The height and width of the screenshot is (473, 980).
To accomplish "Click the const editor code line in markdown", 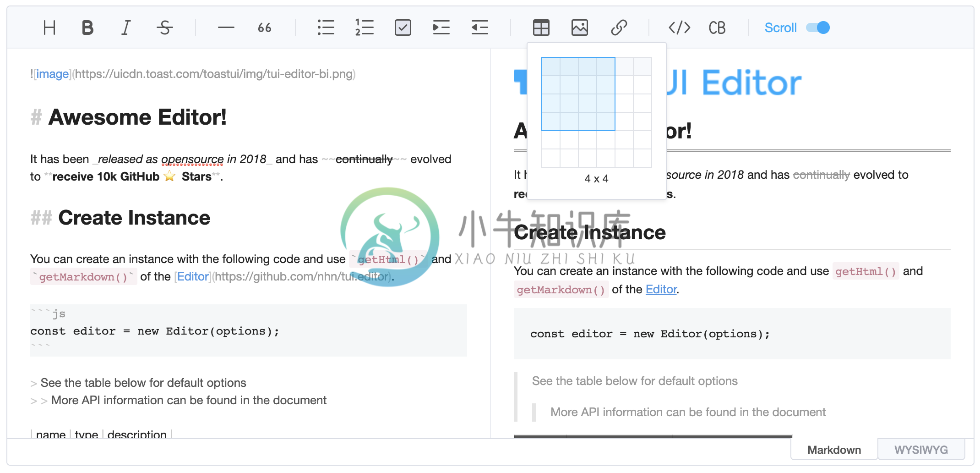I will pos(155,331).
